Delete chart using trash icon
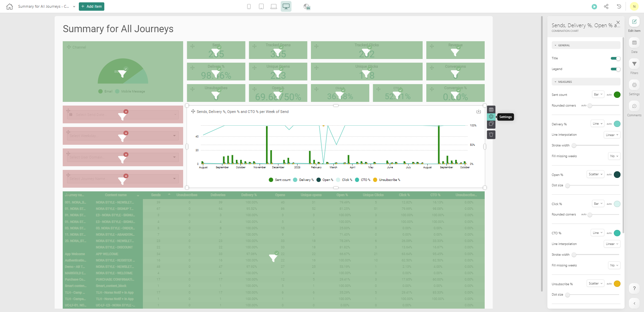Screen dimensions: 644x312 coord(491,135)
